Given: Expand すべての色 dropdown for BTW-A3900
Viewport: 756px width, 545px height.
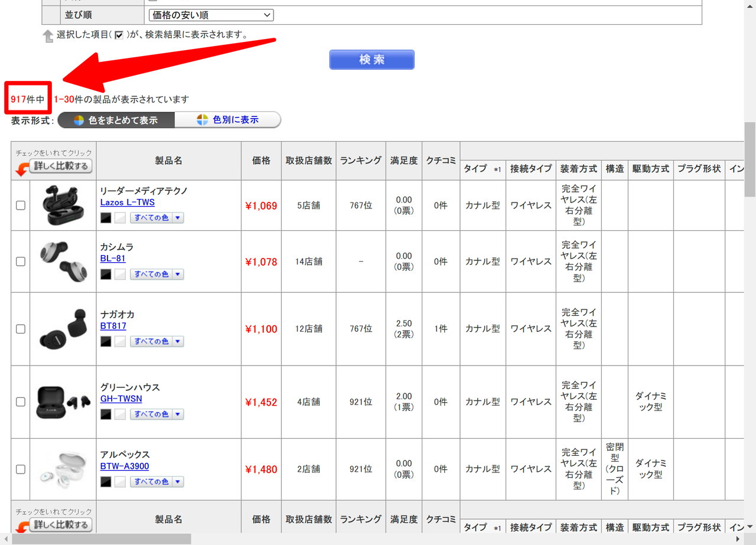Looking at the screenshot, I should [157, 482].
